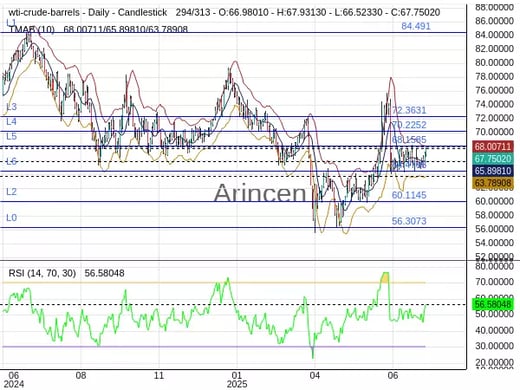Select the '04' date axis label
The height and width of the screenshot is (390, 520).
pos(315,376)
